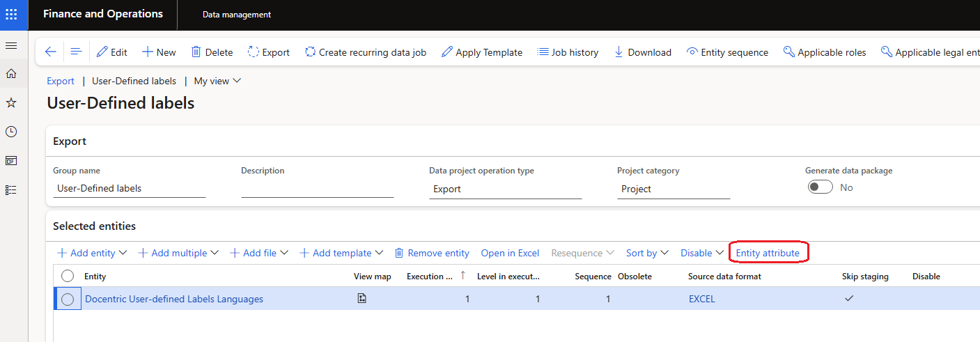Open Docentric User-defined Labels Languages link
The width and height of the screenshot is (980, 342).
[x=174, y=299]
